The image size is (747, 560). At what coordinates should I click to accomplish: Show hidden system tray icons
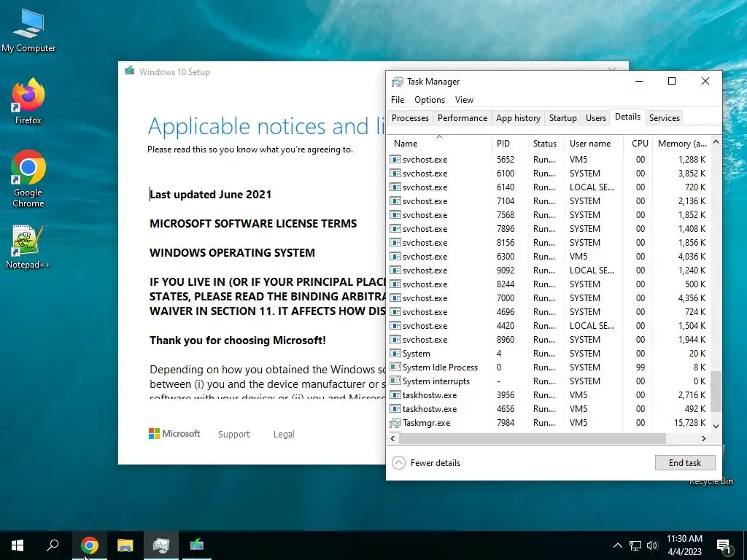[x=617, y=545]
